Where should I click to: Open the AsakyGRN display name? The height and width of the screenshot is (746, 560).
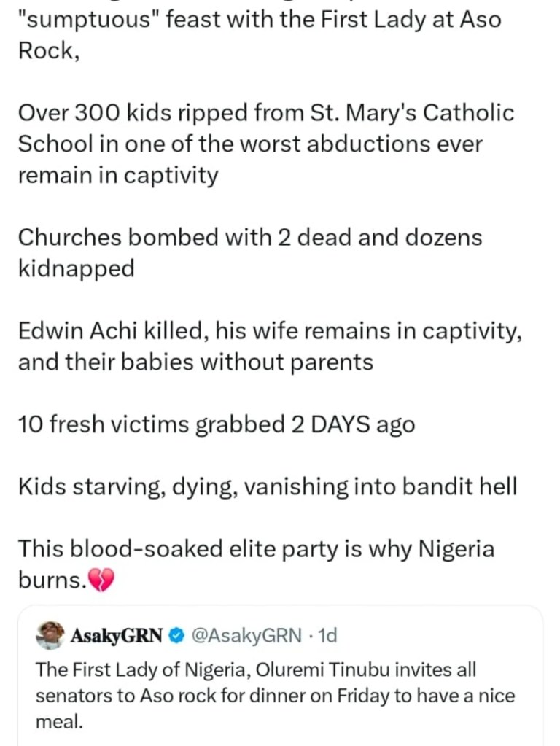point(117,636)
